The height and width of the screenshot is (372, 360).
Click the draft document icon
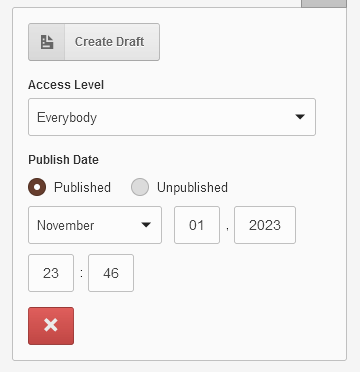pyautogui.click(x=47, y=42)
